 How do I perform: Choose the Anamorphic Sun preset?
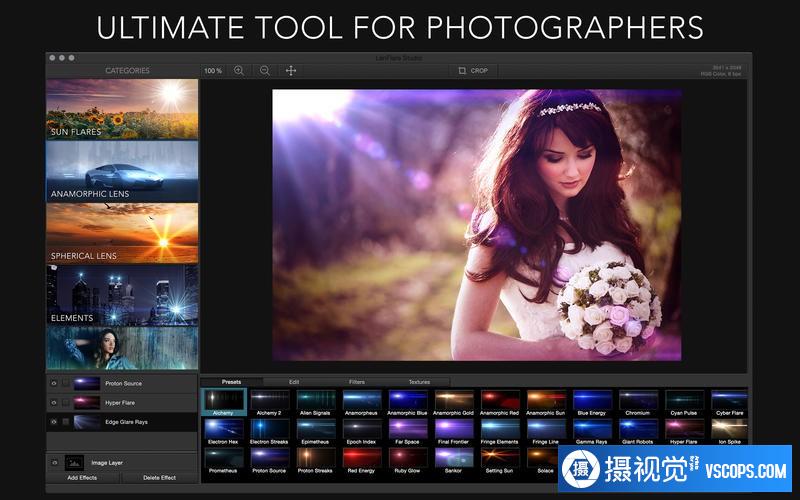(545, 402)
